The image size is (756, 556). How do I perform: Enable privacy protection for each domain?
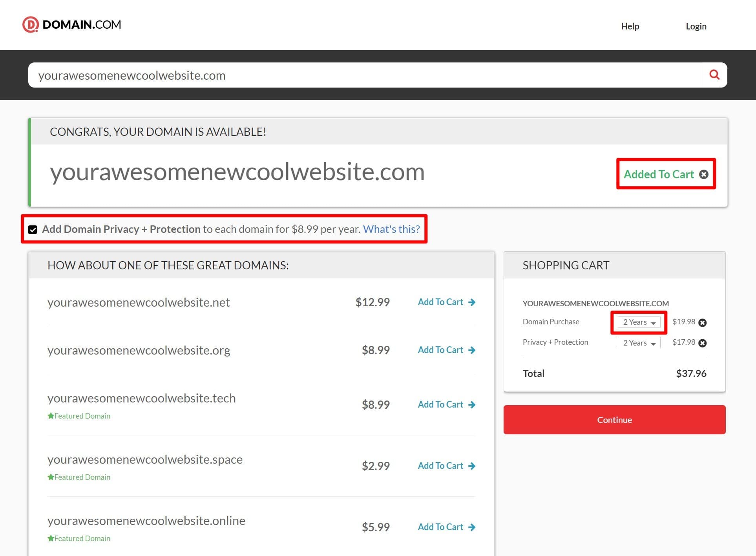tap(33, 230)
